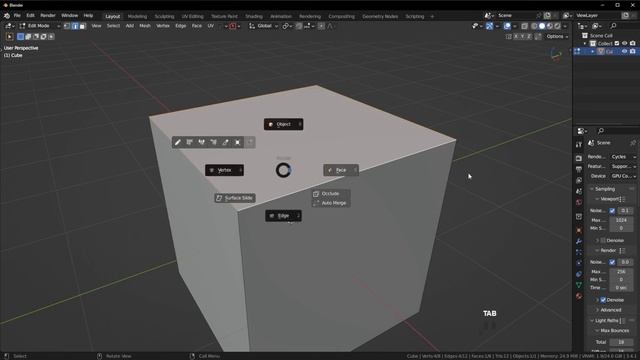The height and width of the screenshot is (360, 640).
Task: Toggle Viewport Denoise checkbox
Action: tap(603, 240)
